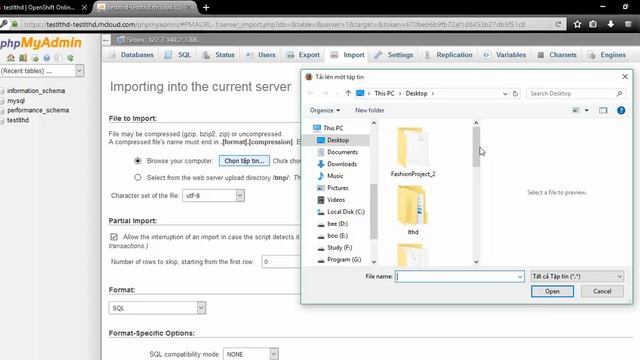Select the web server upload directory radio
Viewport: 640px width, 360px height.
(x=138, y=178)
